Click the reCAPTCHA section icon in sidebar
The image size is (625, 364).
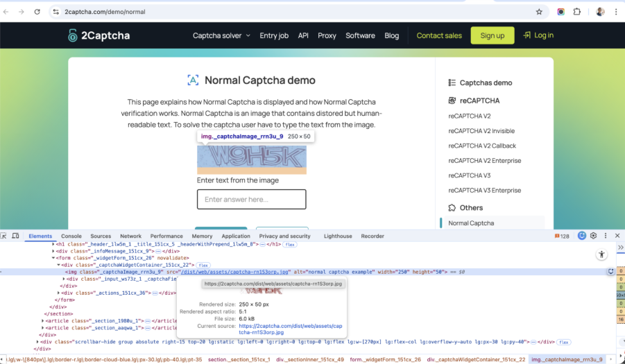pos(452,101)
